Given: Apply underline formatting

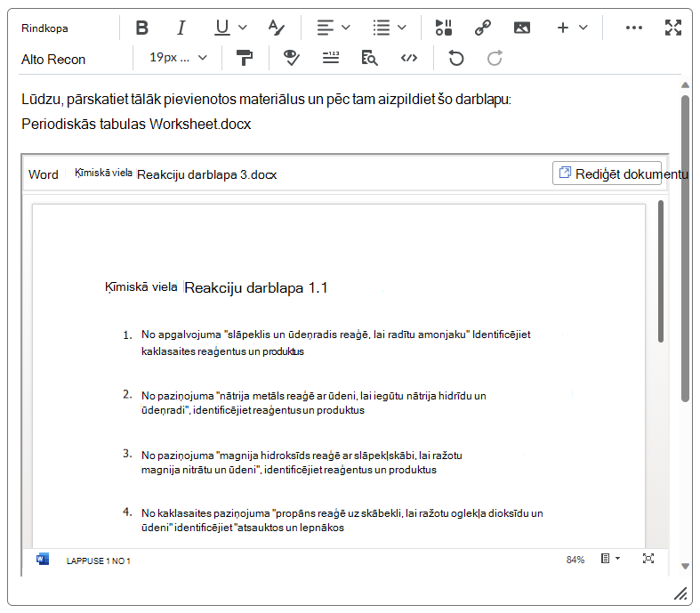Looking at the screenshot, I should (221, 28).
